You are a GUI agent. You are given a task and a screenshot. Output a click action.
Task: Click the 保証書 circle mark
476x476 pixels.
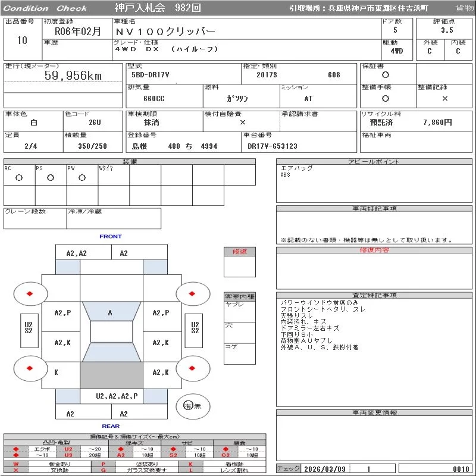tap(386, 75)
